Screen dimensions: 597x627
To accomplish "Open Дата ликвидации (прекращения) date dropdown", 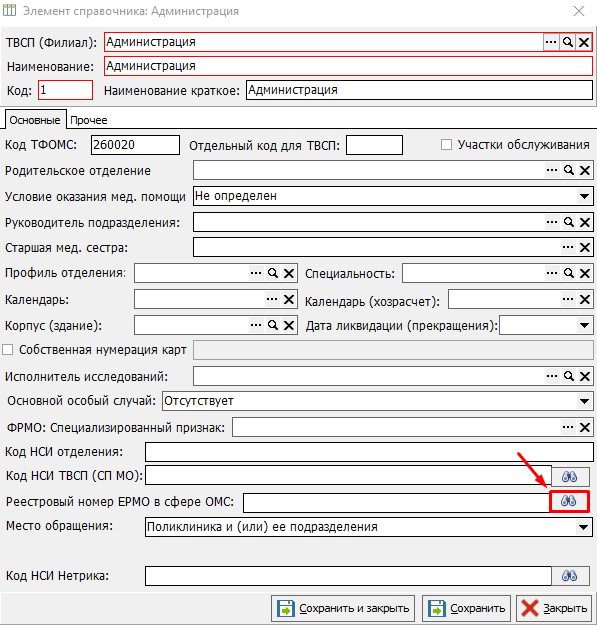I will (x=584, y=325).
